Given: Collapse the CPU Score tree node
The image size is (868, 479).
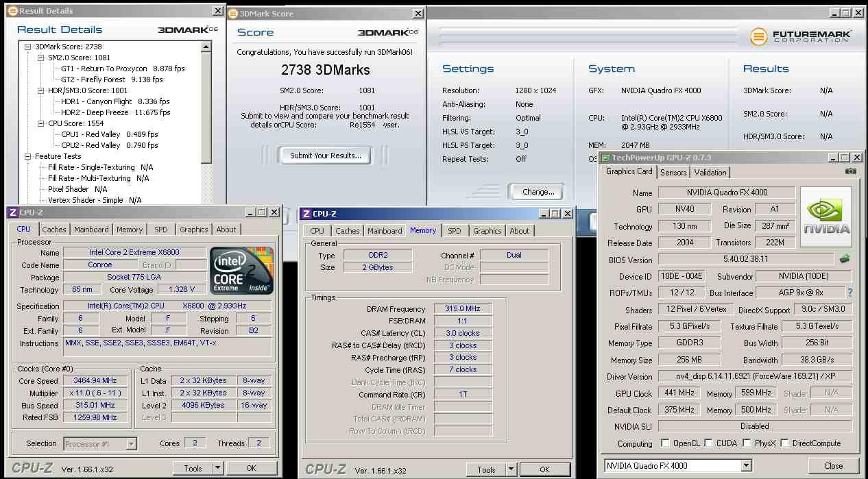Looking at the screenshot, I should 41,123.
